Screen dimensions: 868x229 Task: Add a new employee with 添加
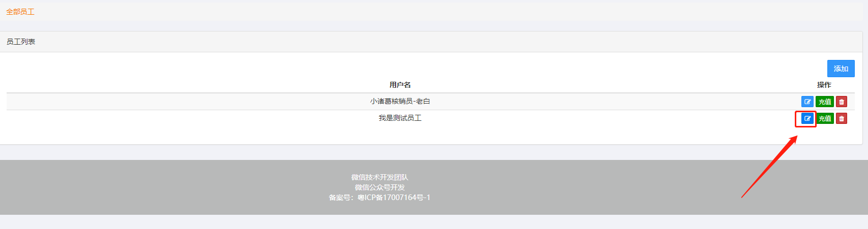coord(841,69)
